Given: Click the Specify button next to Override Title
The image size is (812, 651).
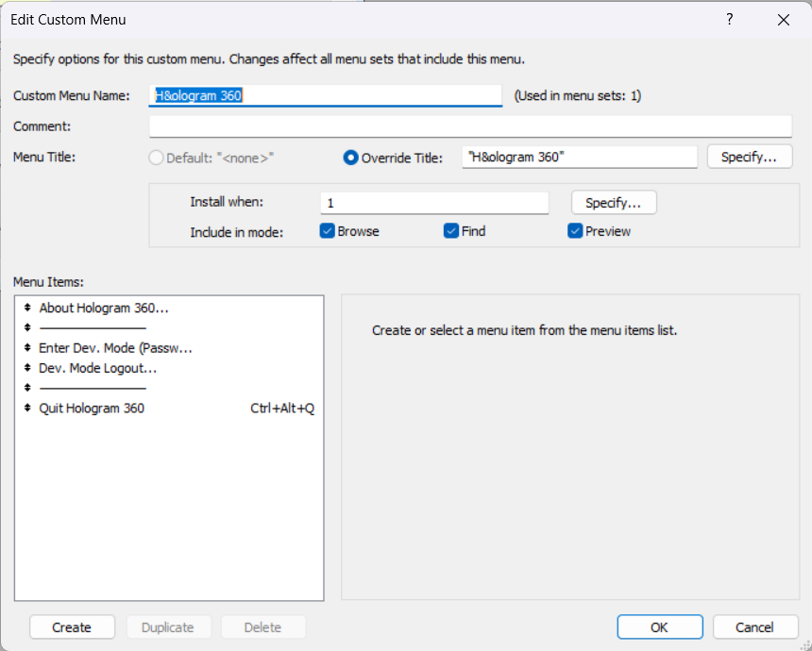Looking at the screenshot, I should (x=749, y=156).
